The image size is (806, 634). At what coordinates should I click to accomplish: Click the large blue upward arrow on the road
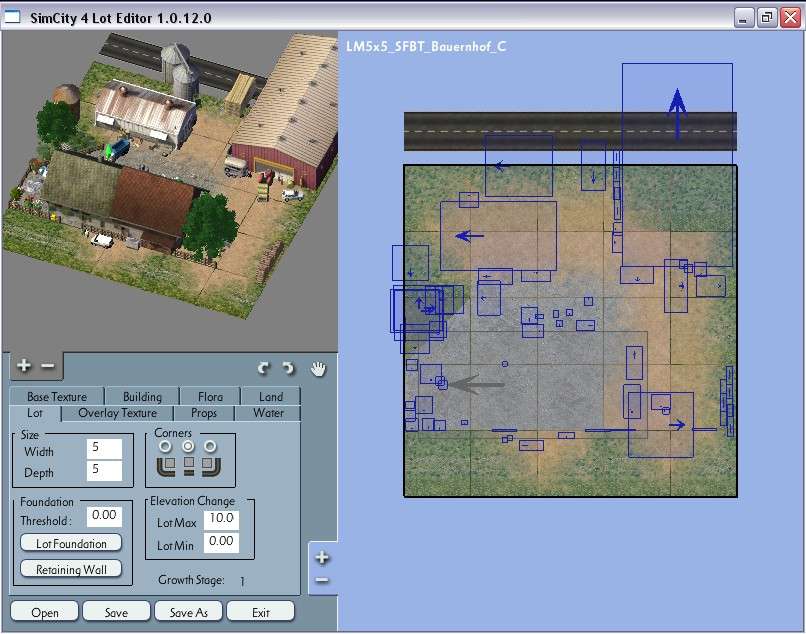click(x=677, y=115)
